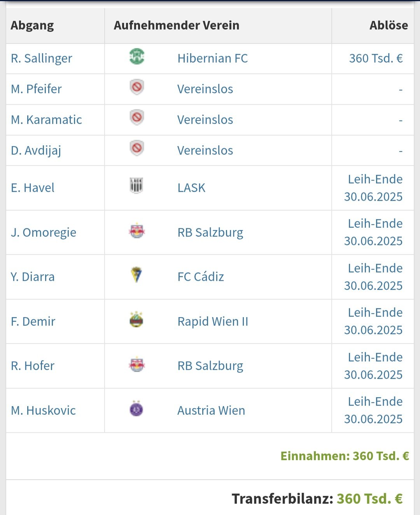Click Leih-Ende fee for M. Huskovic

[x=373, y=410]
